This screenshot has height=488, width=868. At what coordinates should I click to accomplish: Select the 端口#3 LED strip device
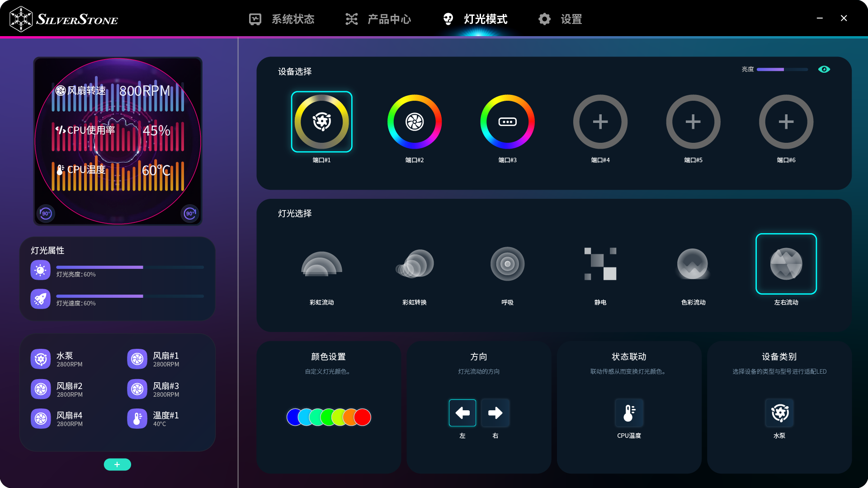[507, 122]
